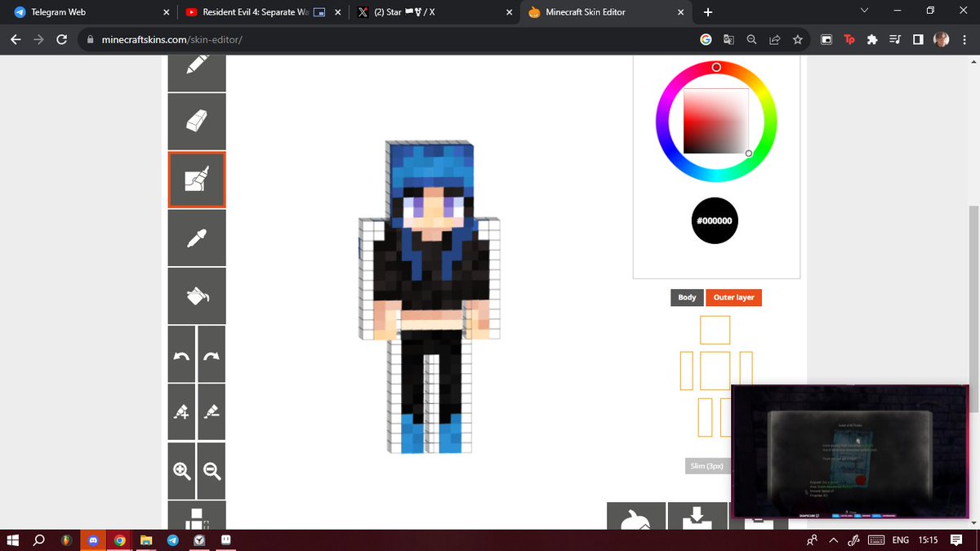This screenshot has height=551, width=980.
Task: Click the page zoom magnifier icon
Action: pyautogui.click(x=751, y=39)
